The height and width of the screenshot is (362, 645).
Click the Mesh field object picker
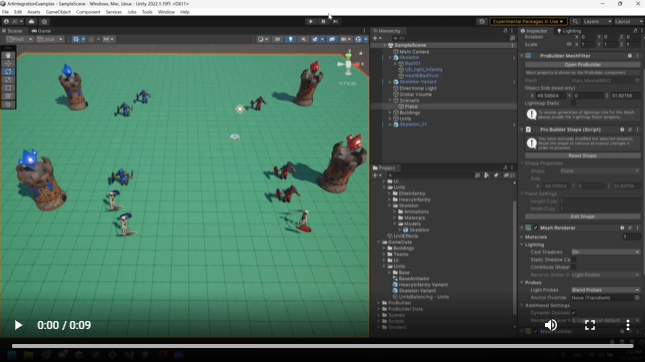[637, 80]
